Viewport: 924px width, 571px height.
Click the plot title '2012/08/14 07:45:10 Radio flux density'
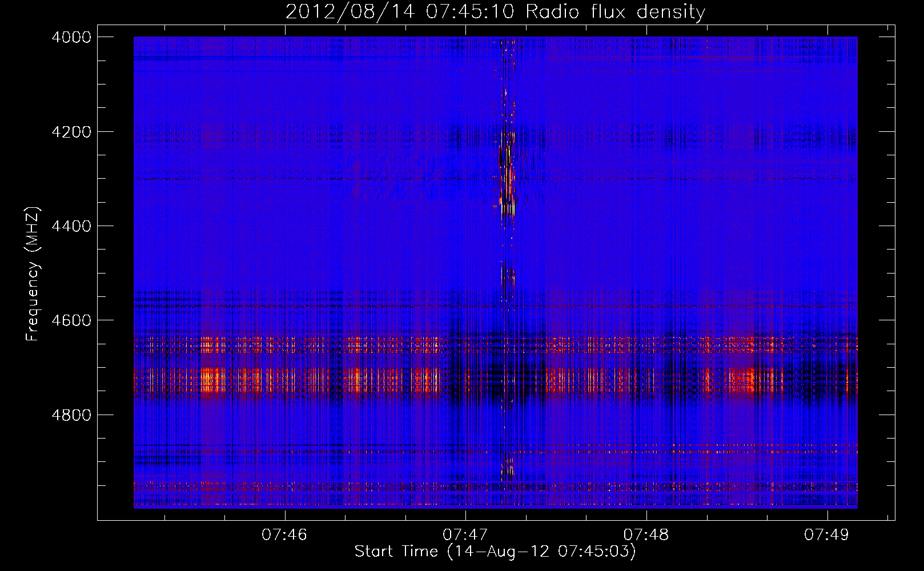click(495, 12)
